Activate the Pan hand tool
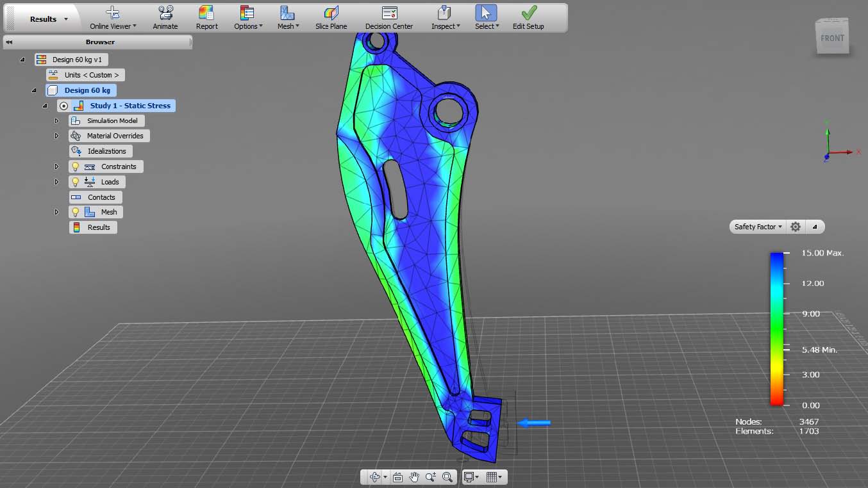Image resolution: width=868 pixels, height=488 pixels. pyautogui.click(x=414, y=477)
